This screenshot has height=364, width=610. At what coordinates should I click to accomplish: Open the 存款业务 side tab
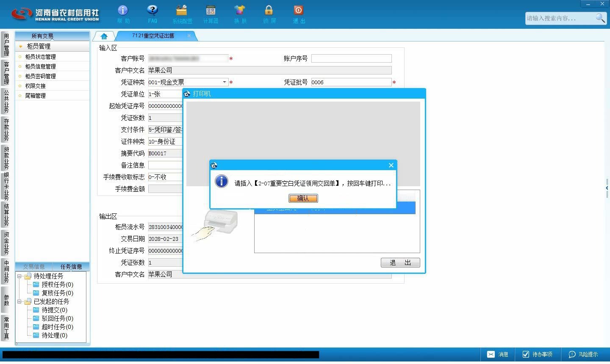pos(6,130)
